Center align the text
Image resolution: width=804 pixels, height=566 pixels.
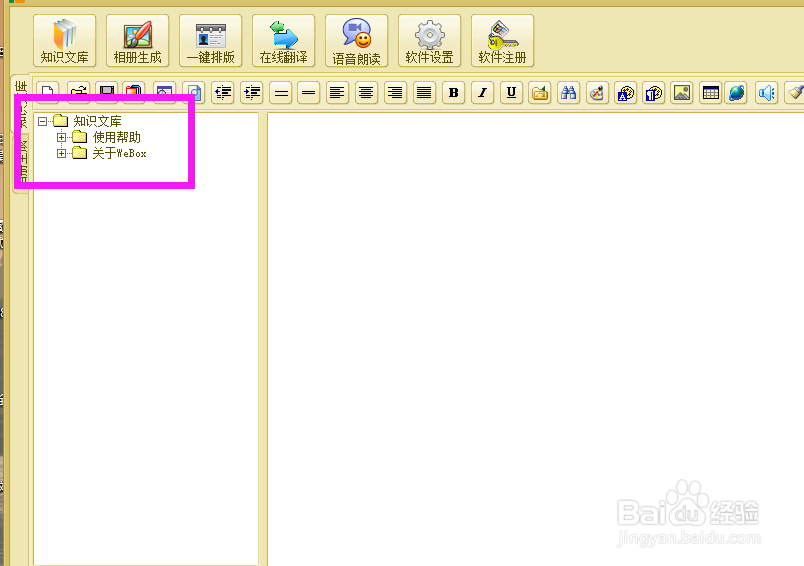[x=366, y=93]
